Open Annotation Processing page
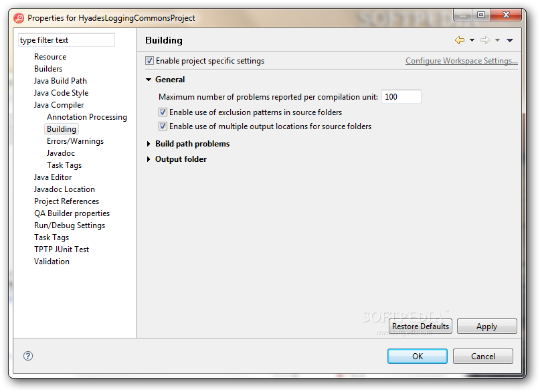 click(87, 117)
